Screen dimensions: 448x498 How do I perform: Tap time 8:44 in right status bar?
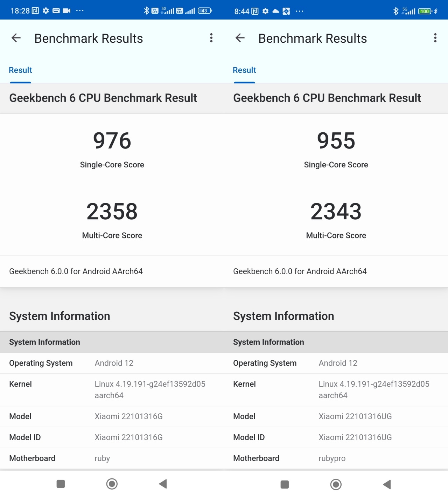point(242,12)
